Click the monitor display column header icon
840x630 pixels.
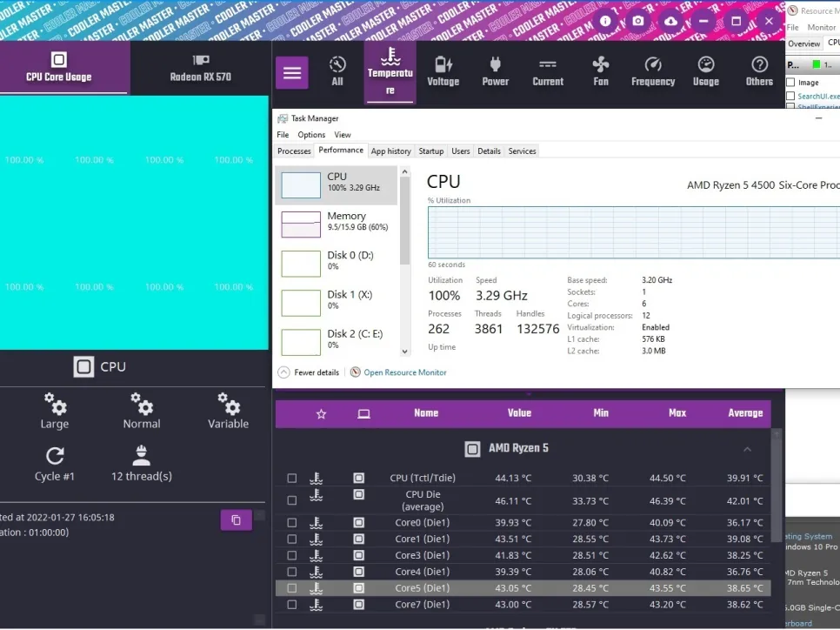point(363,414)
